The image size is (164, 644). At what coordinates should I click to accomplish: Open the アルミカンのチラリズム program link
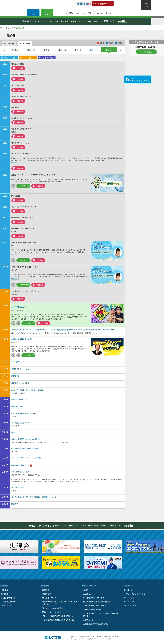click(20, 472)
